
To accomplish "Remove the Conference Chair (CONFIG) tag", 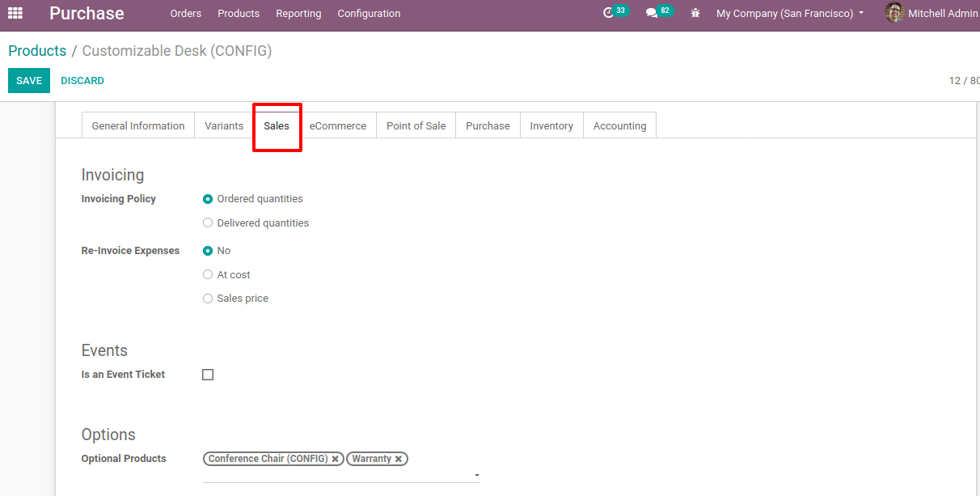I will point(335,459).
